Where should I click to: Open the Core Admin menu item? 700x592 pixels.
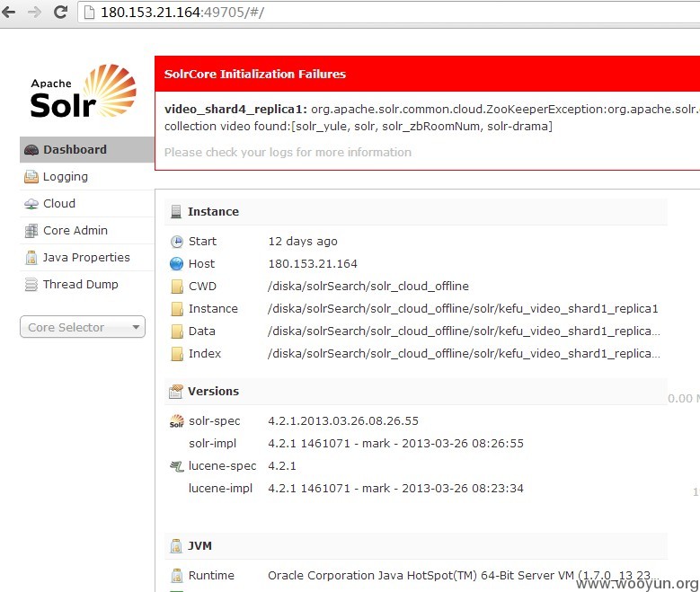(87, 230)
